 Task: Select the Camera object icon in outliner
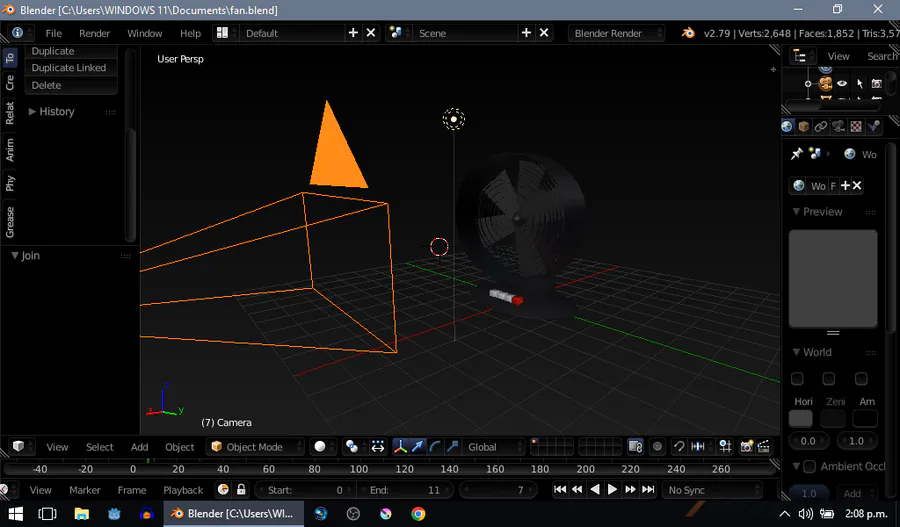825,84
